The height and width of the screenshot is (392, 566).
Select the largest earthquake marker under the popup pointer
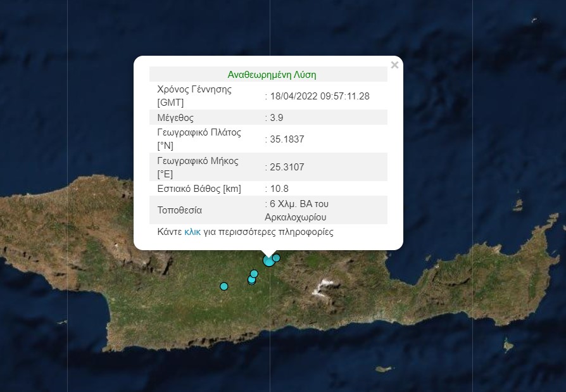pyautogui.click(x=268, y=260)
